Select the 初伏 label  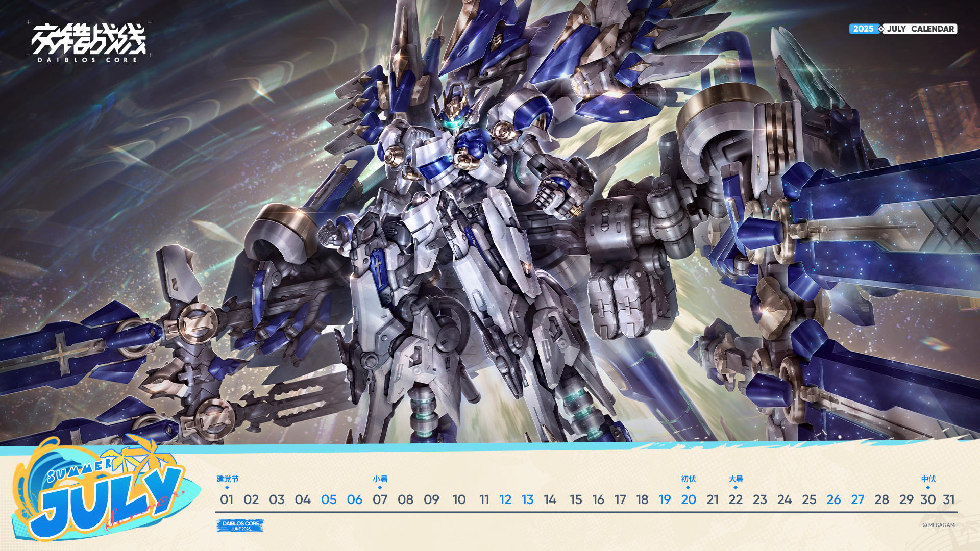688,479
